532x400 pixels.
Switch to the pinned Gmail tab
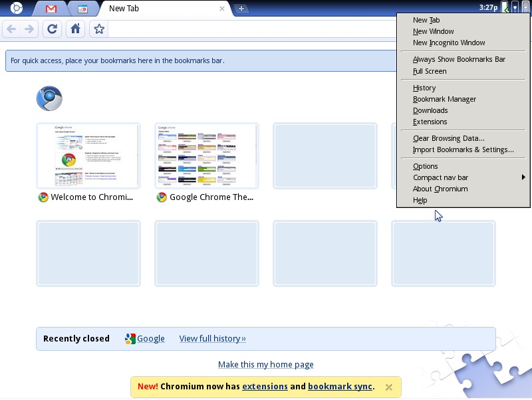[x=51, y=9]
